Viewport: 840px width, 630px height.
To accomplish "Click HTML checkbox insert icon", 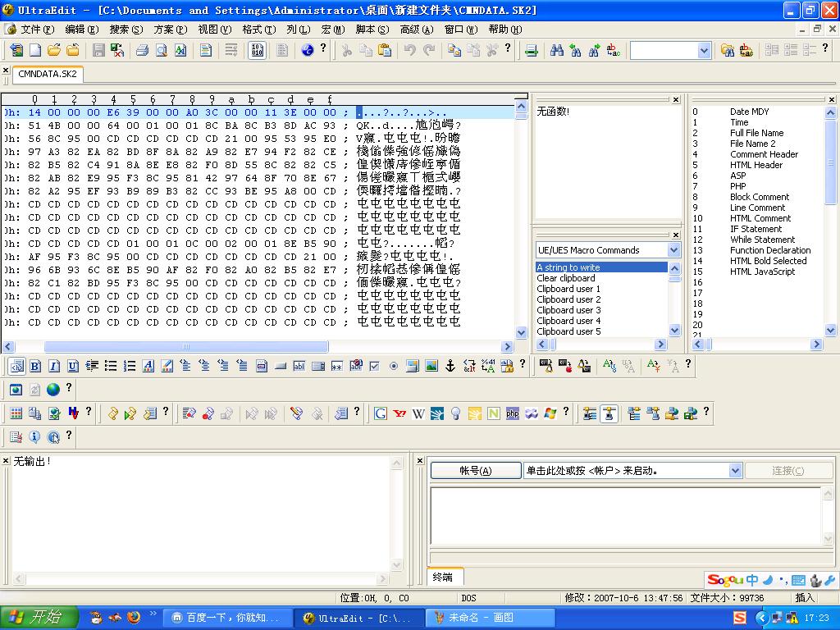I will click(374, 366).
